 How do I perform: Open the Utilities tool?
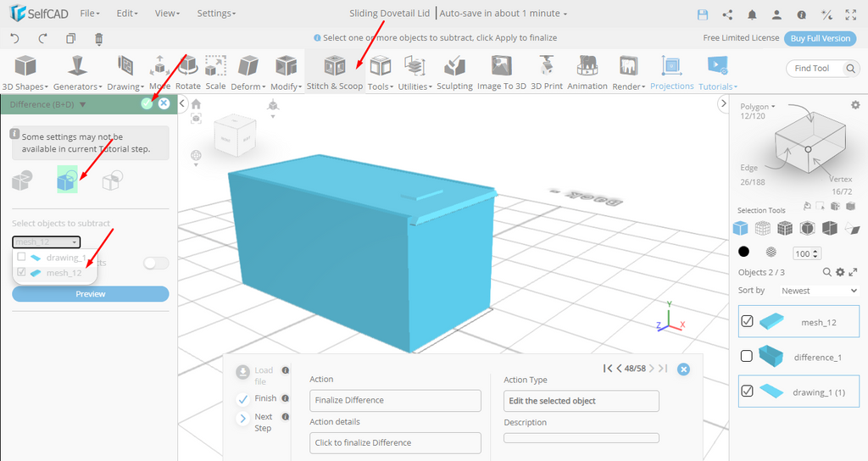(415, 73)
